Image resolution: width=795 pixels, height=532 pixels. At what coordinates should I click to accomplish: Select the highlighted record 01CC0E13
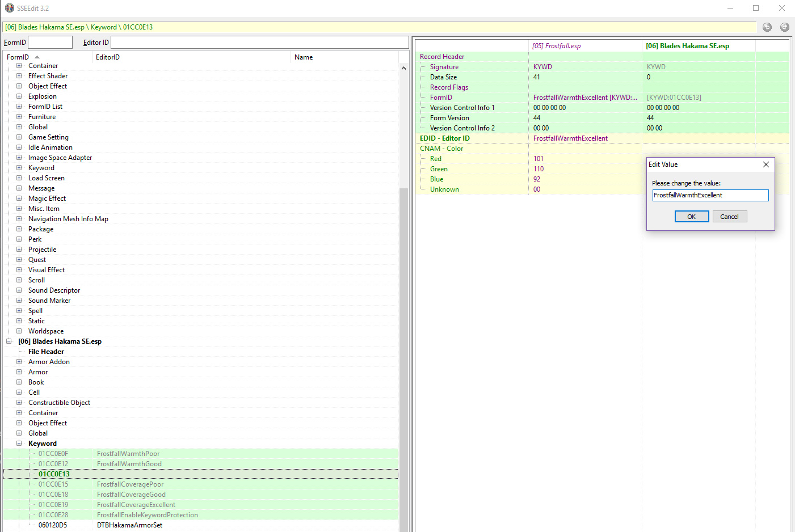point(201,474)
